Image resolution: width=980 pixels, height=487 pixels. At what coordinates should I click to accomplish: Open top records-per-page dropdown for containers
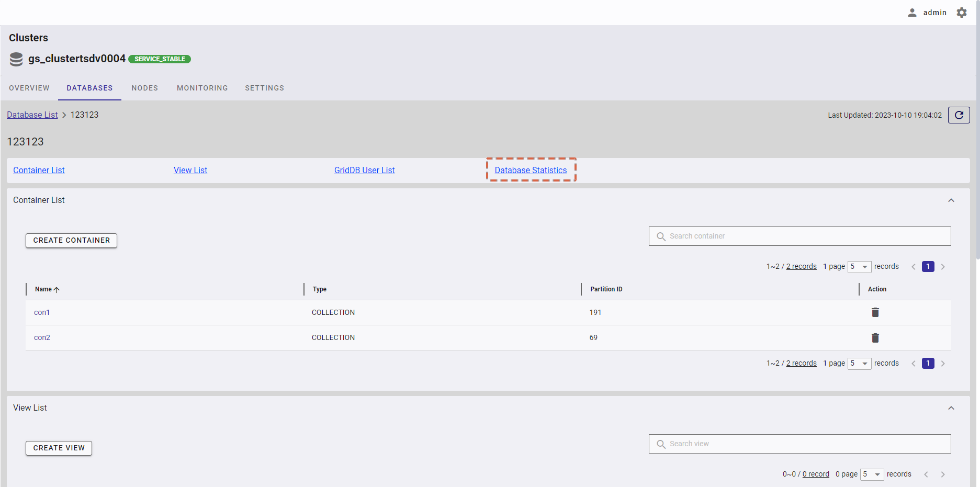point(859,267)
